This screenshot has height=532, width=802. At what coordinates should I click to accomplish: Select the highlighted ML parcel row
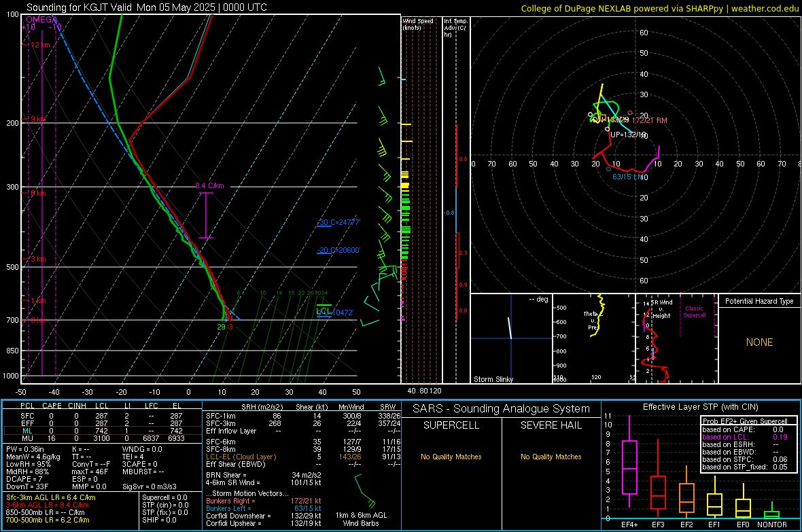pos(101,431)
